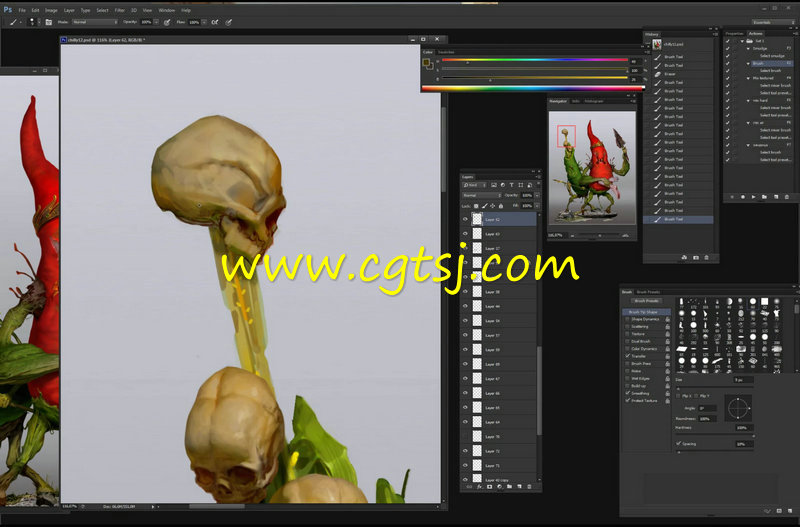Click the Brush tool icon in options bar

click(x=13, y=22)
